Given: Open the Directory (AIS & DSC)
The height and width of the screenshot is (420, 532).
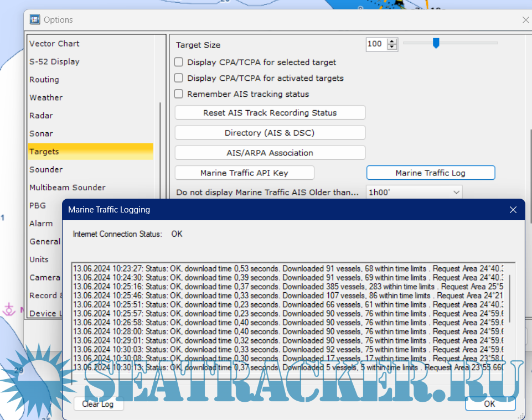Looking at the screenshot, I should point(270,132).
